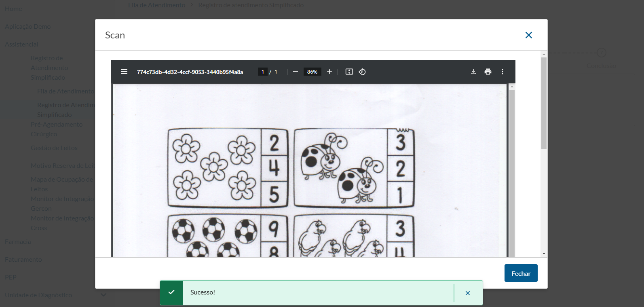Print the scanned document
Image resolution: width=644 pixels, height=307 pixels.
(x=488, y=72)
